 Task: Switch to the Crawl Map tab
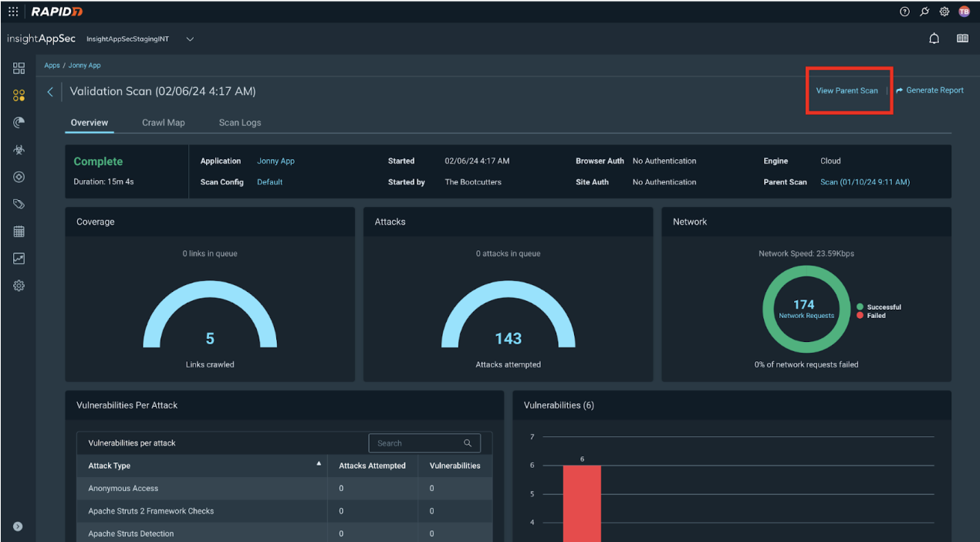point(163,123)
